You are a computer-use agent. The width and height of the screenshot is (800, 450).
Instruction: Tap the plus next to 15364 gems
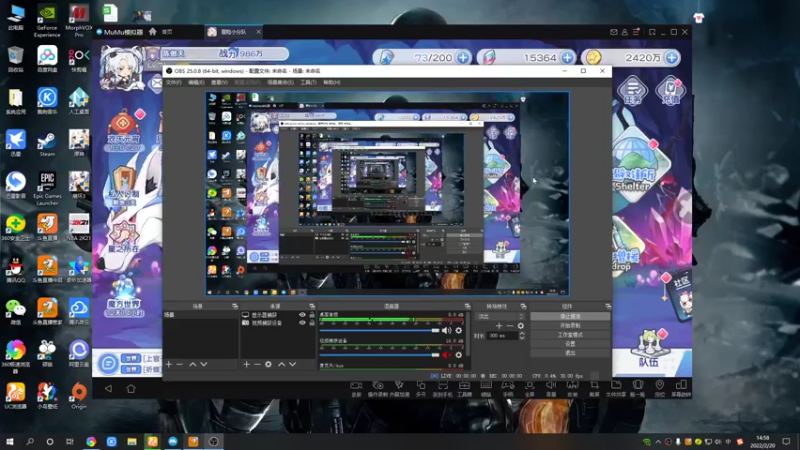click(x=567, y=58)
